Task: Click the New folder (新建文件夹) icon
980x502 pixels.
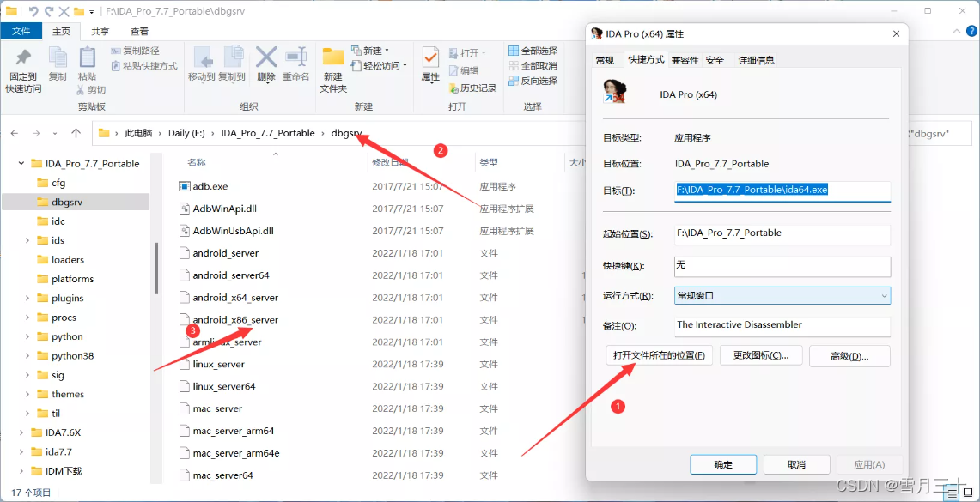Action: (333, 57)
